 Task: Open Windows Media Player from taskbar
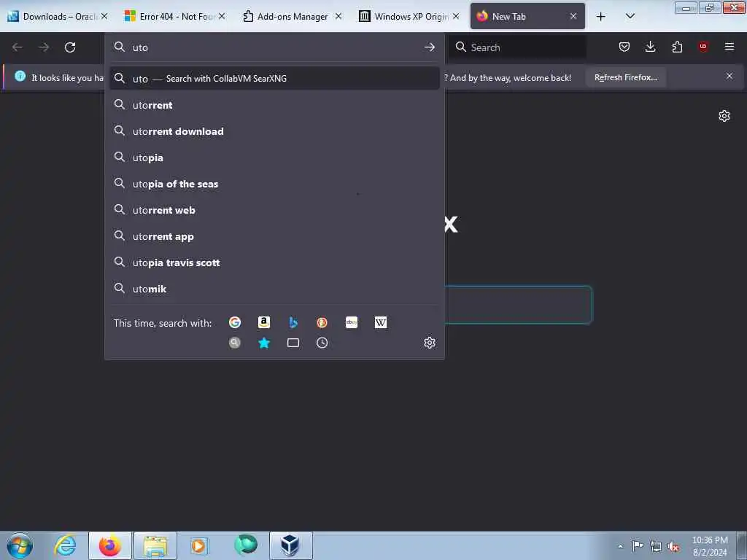(x=200, y=545)
